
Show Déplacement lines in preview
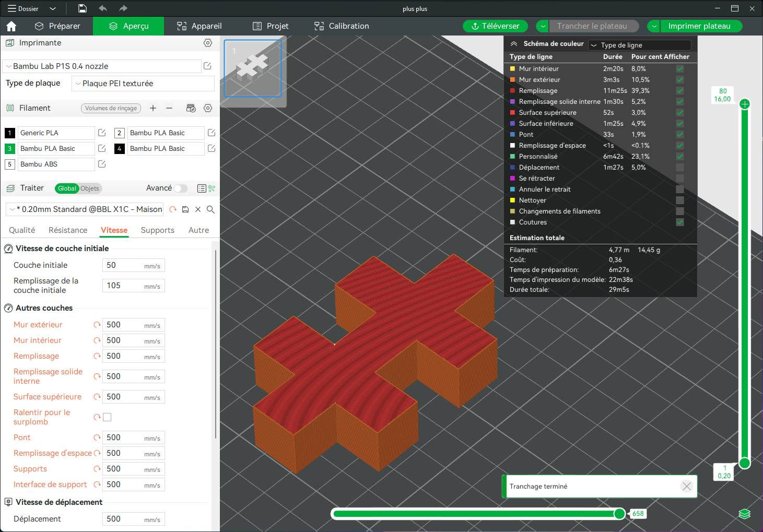click(680, 168)
